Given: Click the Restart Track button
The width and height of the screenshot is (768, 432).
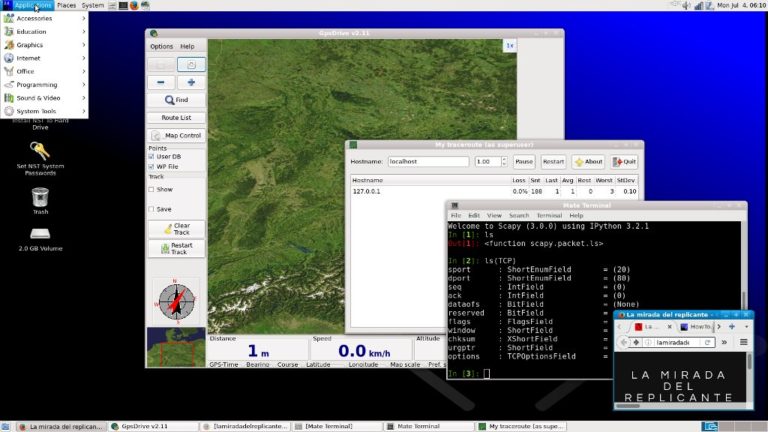Looking at the screenshot, I should point(176,249).
